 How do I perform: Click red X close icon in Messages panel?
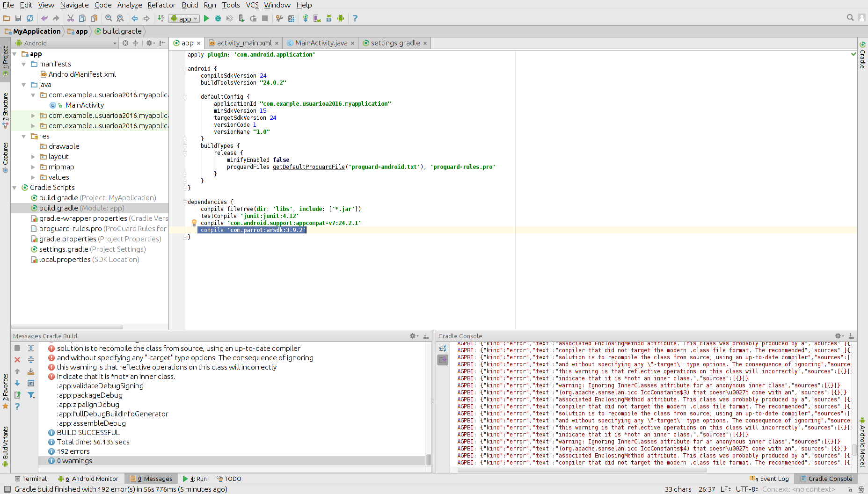pyautogui.click(x=17, y=360)
